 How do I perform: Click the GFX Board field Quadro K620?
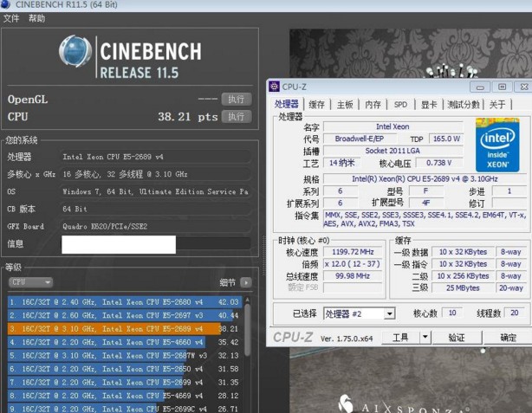(156, 227)
